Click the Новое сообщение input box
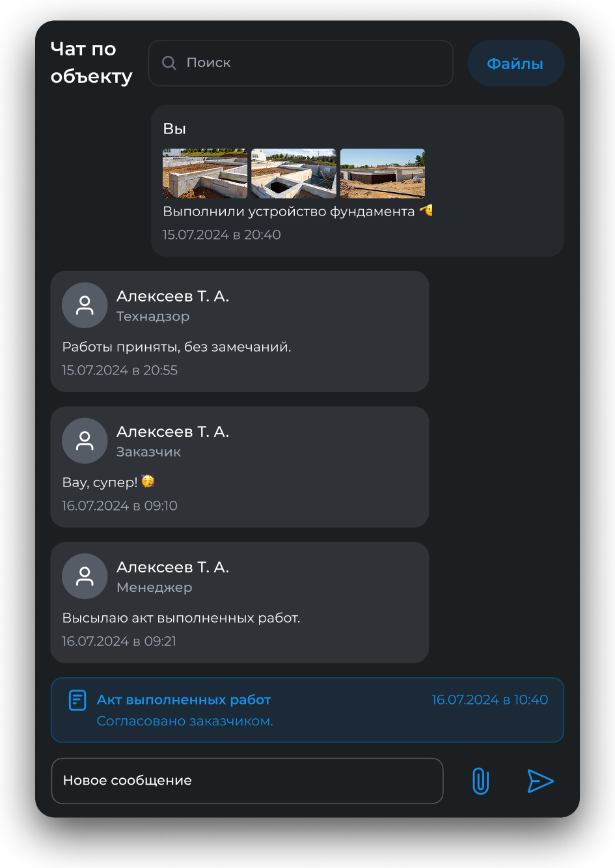Screen dimensions: 615x868 pos(247,781)
